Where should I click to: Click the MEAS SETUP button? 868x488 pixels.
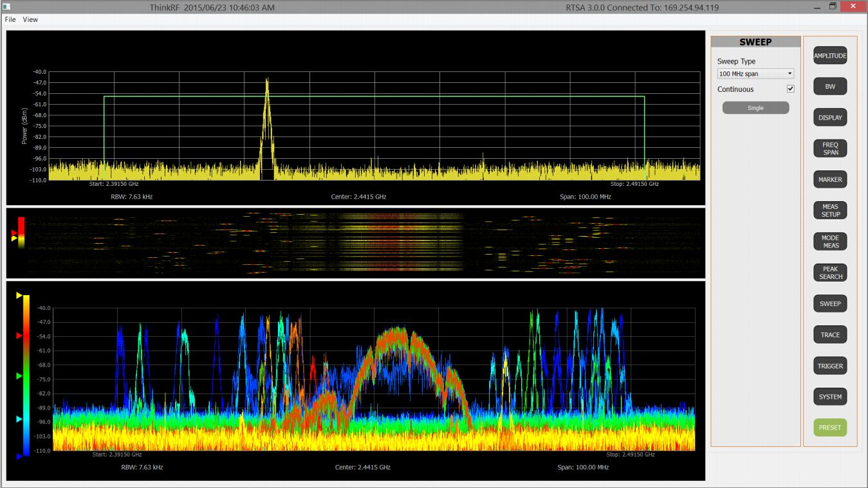pyautogui.click(x=829, y=210)
